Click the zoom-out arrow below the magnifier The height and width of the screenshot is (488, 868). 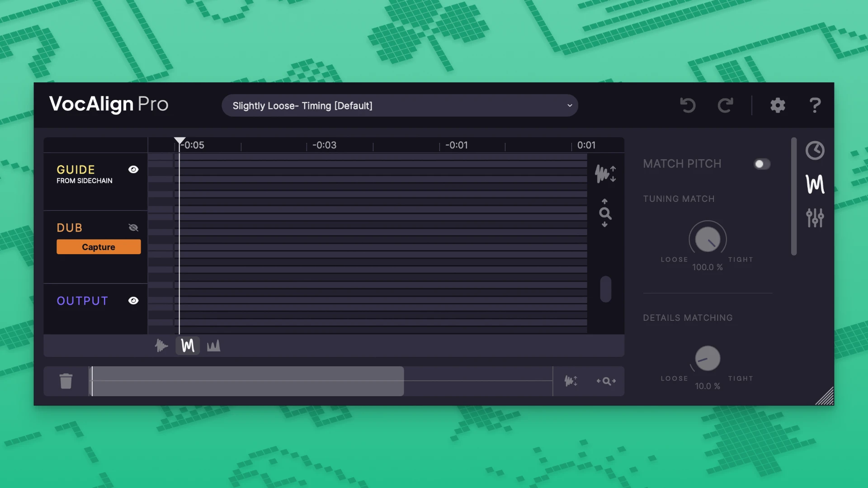[605, 225]
